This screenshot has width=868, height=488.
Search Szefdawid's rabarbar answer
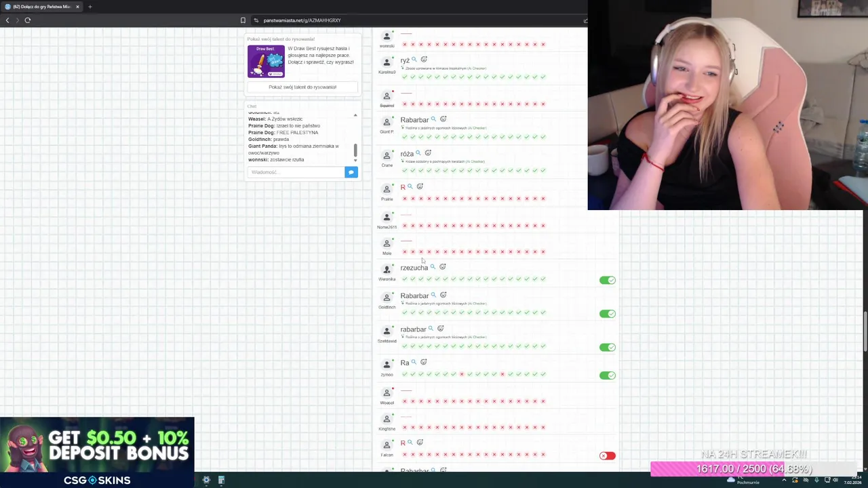(431, 329)
